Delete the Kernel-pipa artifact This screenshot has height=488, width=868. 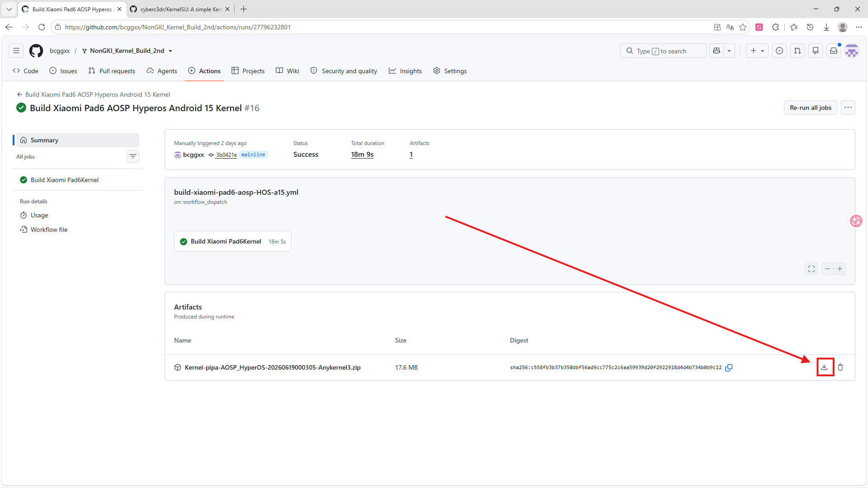tap(840, 367)
